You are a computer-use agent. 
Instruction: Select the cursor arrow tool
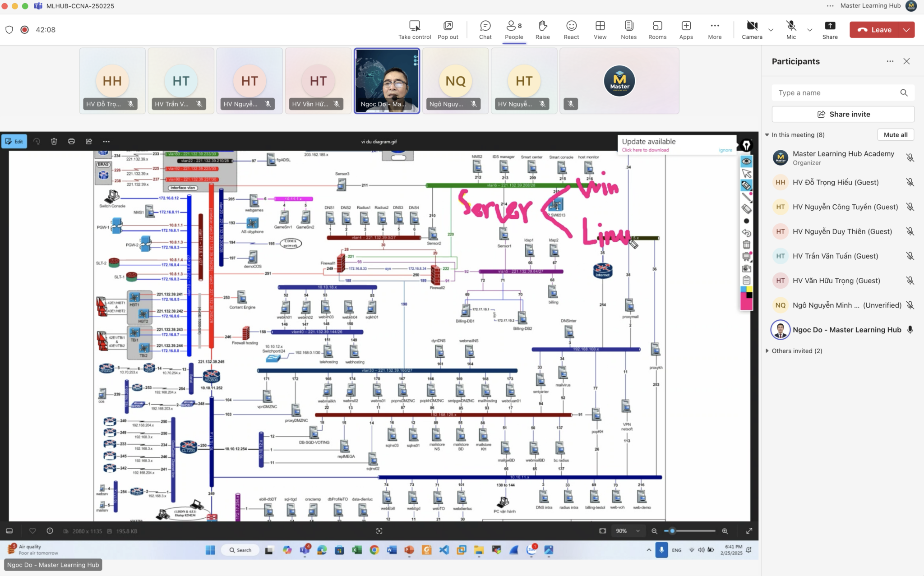click(746, 173)
